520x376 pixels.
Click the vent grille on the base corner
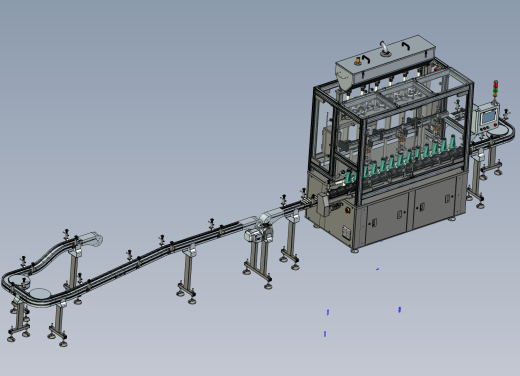click(x=346, y=232)
